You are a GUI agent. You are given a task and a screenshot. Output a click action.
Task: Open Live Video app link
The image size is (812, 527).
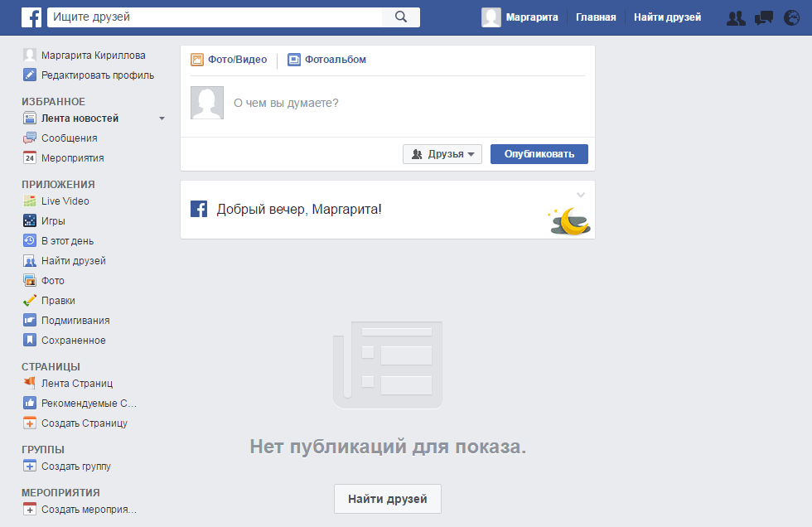tap(65, 201)
